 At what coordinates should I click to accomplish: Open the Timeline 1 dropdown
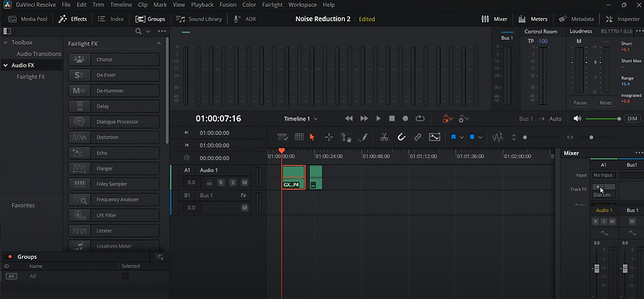(x=301, y=119)
